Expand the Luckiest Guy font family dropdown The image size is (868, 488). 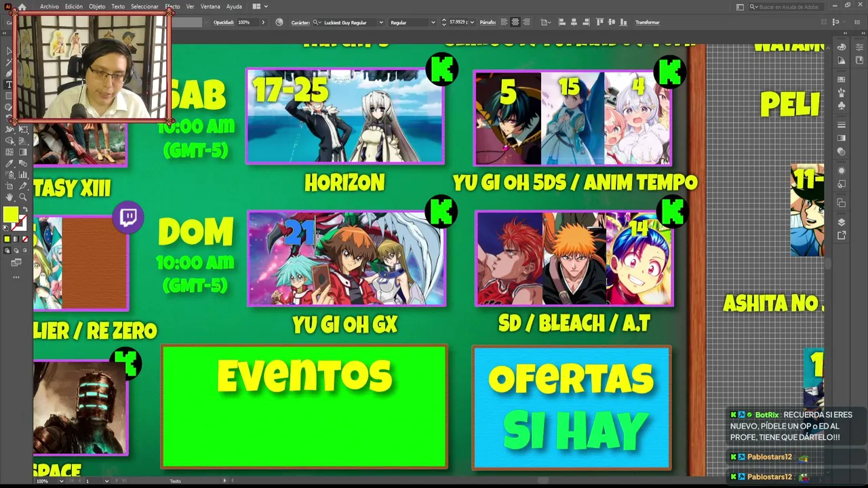tap(381, 22)
